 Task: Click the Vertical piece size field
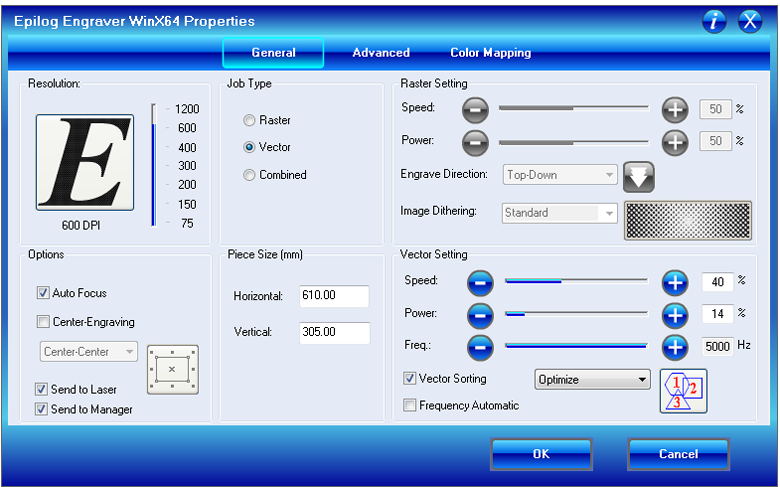(334, 332)
